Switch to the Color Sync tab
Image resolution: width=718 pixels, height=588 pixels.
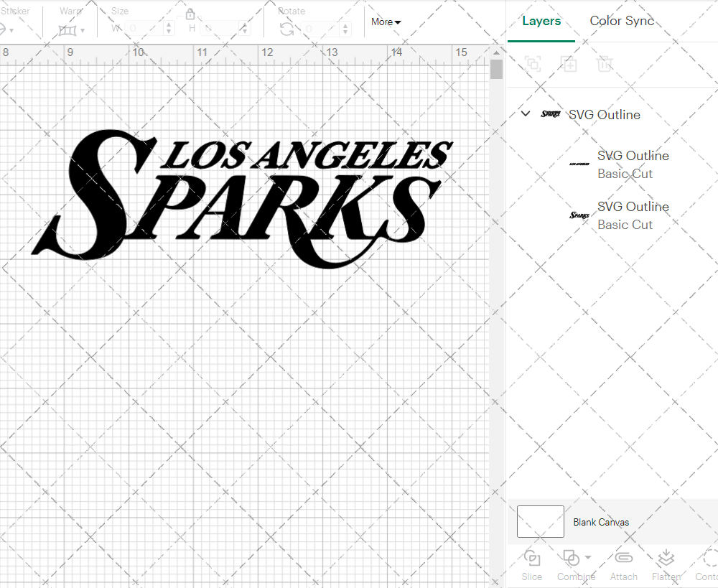point(622,21)
